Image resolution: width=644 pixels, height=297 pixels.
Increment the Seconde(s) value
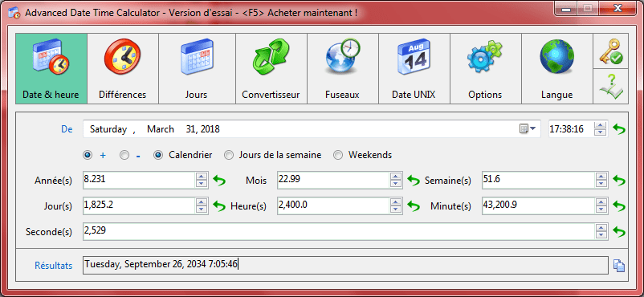601,228
